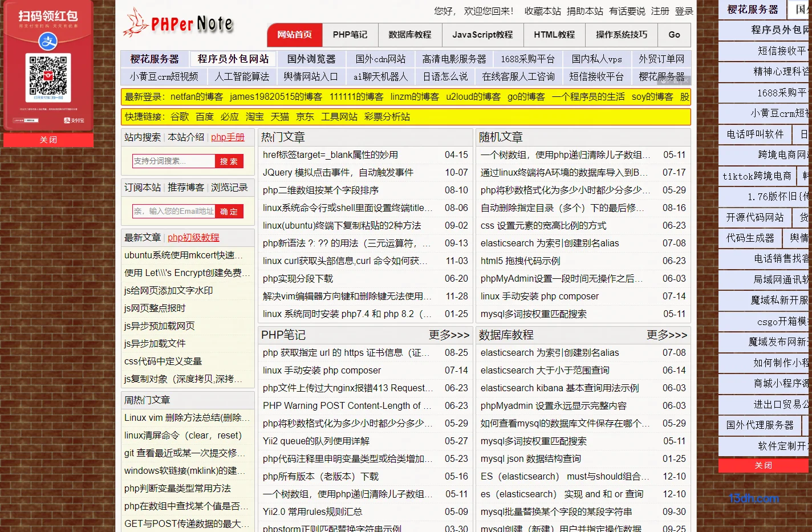The width and height of the screenshot is (812, 532).
Task: Click the 登录 link
Action: pyautogui.click(x=684, y=11)
